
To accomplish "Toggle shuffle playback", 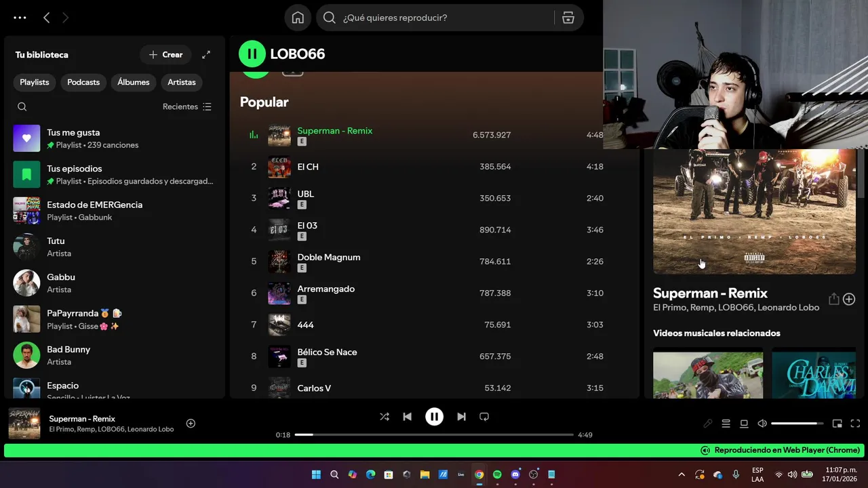I will pyautogui.click(x=384, y=417).
